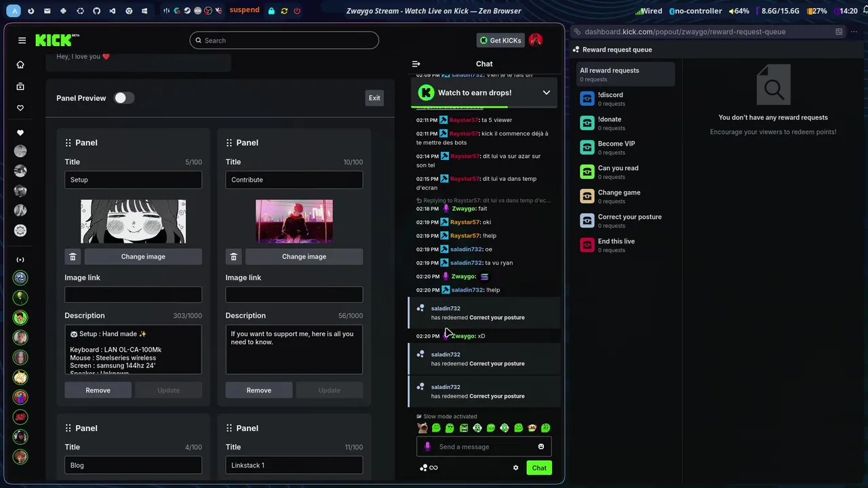The image size is (868, 488).
Task: Click the Send a message input
Action: point(484,447)
